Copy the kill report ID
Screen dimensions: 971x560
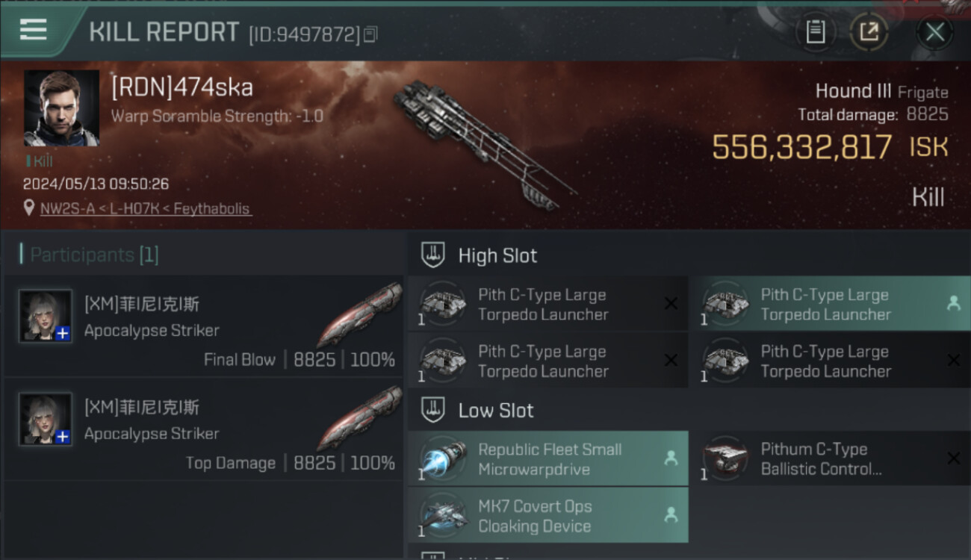[371, 34]
